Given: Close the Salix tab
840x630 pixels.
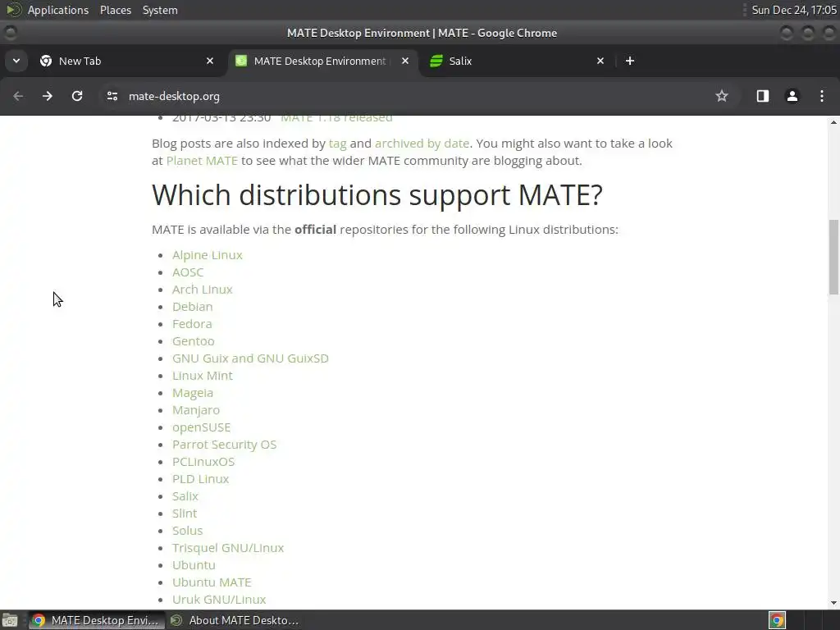Looking at the screenshot, I should click(600, 61).
